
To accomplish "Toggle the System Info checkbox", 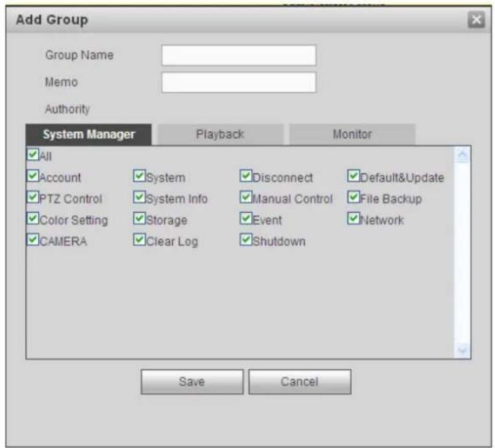I will (139, 197).
